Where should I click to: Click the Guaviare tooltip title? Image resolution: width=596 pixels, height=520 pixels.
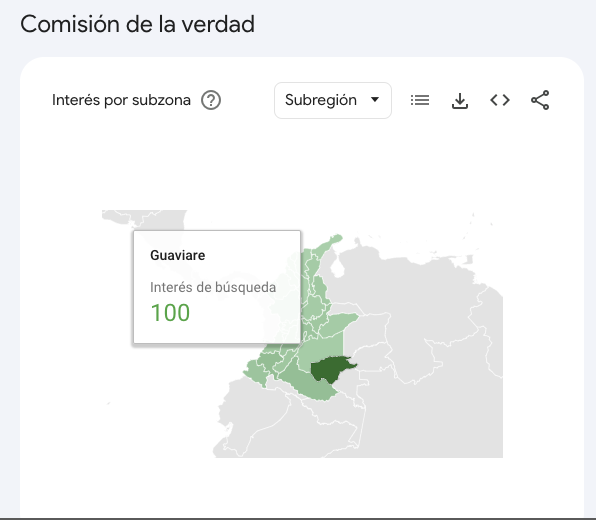pyautogui.click(x=178, y=255)
